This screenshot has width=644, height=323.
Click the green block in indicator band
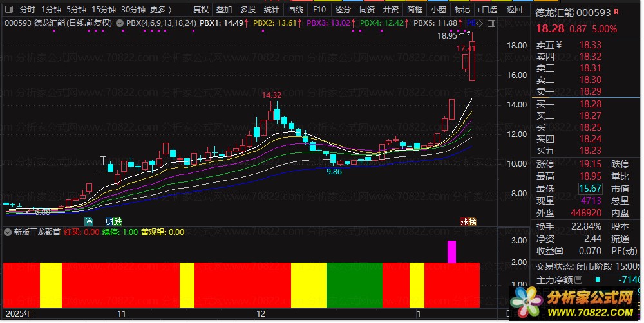354,285
